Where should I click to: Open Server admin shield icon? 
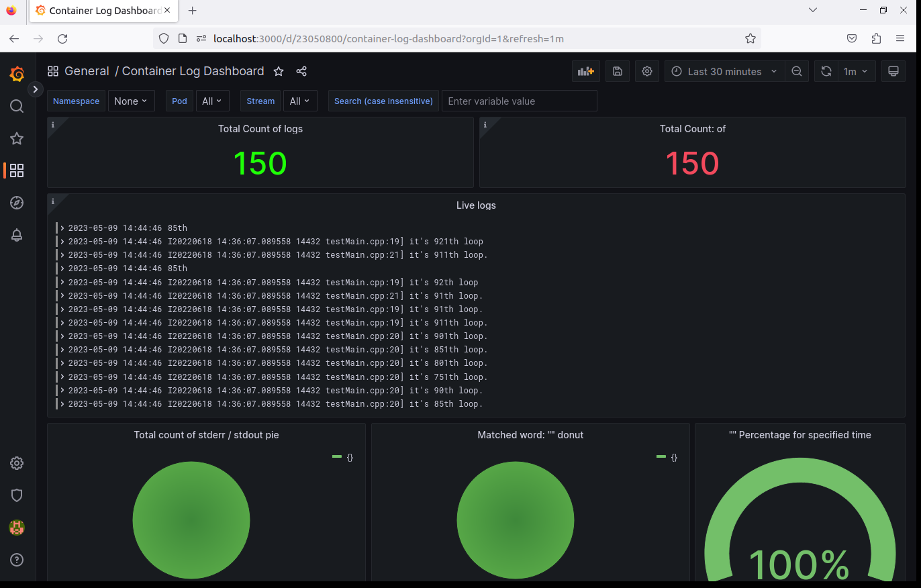17,495
